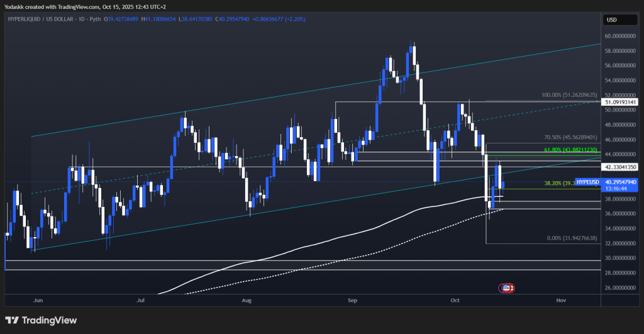Click the Aug label on time axis
This screenshot has width=644, height=334.
pos(247,301)
